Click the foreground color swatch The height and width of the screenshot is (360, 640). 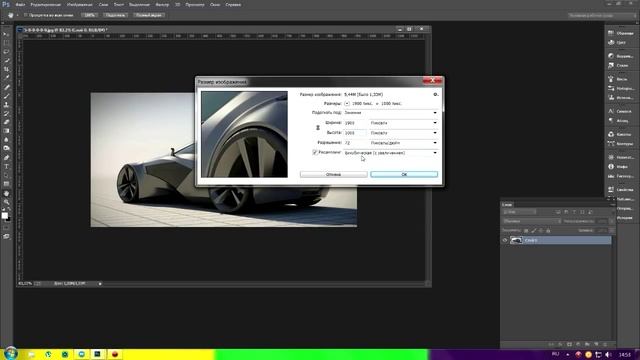tap(4, 215)
